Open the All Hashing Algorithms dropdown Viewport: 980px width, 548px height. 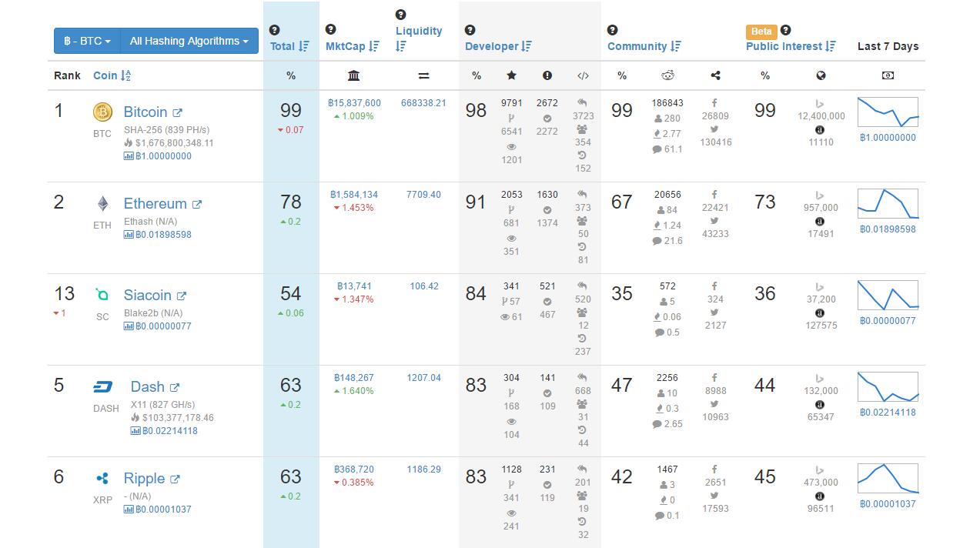(x=189, y=41)
